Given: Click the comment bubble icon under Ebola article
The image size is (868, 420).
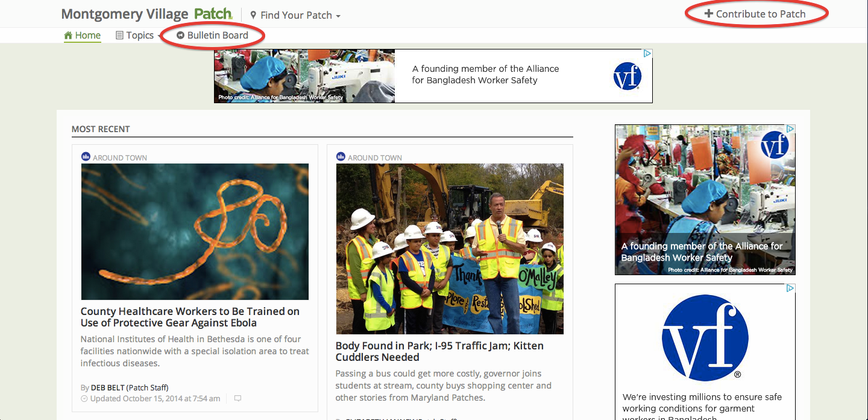Looking at the screenshot, I should click(x=237, y=398).
